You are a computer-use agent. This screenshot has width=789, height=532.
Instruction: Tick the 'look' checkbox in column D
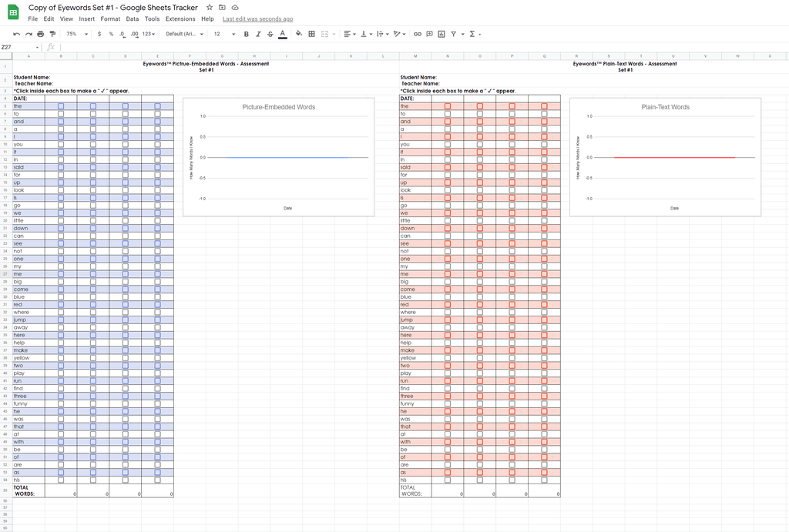(x=126, y=191)
